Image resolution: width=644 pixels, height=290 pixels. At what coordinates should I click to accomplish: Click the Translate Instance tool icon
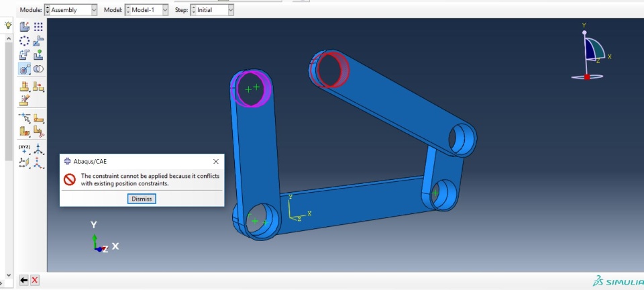click(38, 41)
